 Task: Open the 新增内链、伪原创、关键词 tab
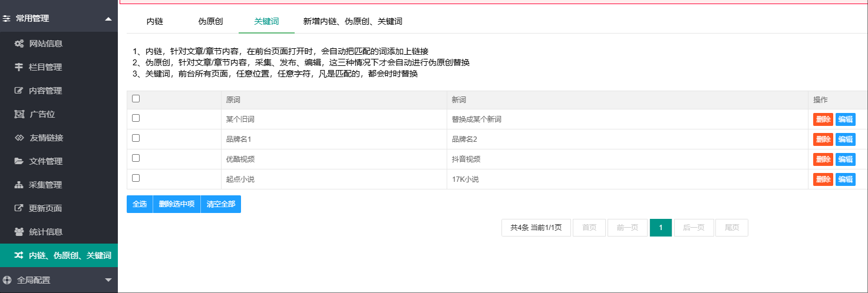coord(352,21)
